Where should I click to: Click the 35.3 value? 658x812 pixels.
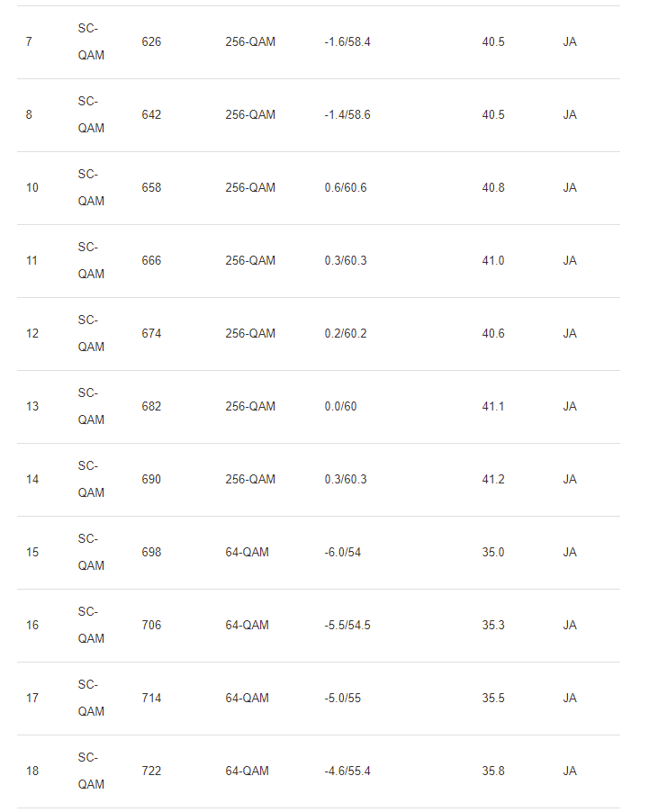(492, 626)
